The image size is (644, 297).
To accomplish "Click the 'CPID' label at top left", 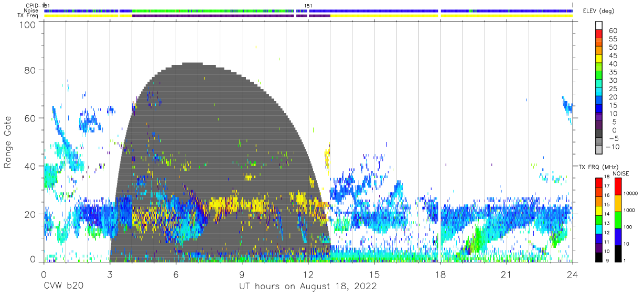I will pos(33,5).
